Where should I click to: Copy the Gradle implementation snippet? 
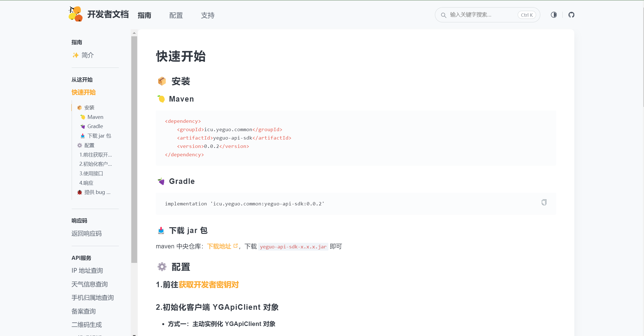[544, 202]
